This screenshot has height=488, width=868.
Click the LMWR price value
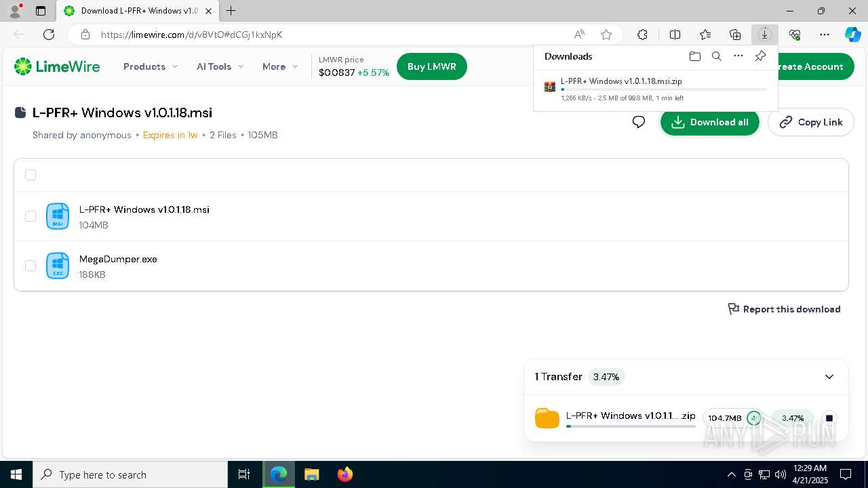click(337, 73)
